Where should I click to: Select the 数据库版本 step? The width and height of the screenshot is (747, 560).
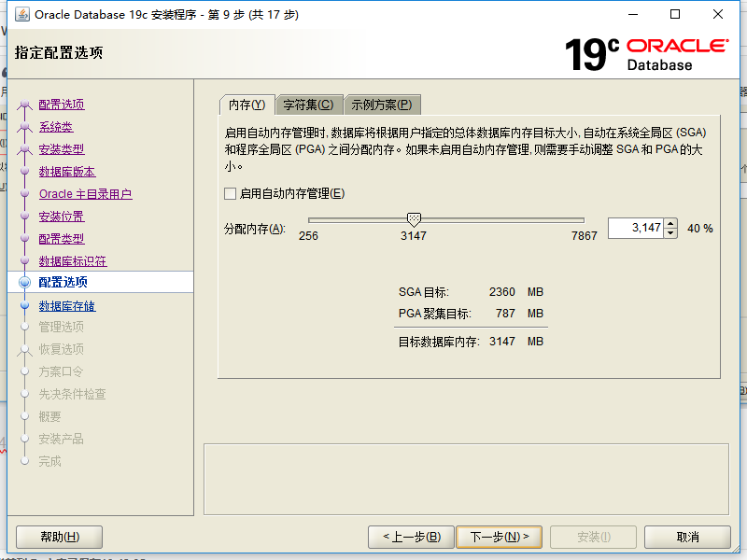(x=66, y=171)
